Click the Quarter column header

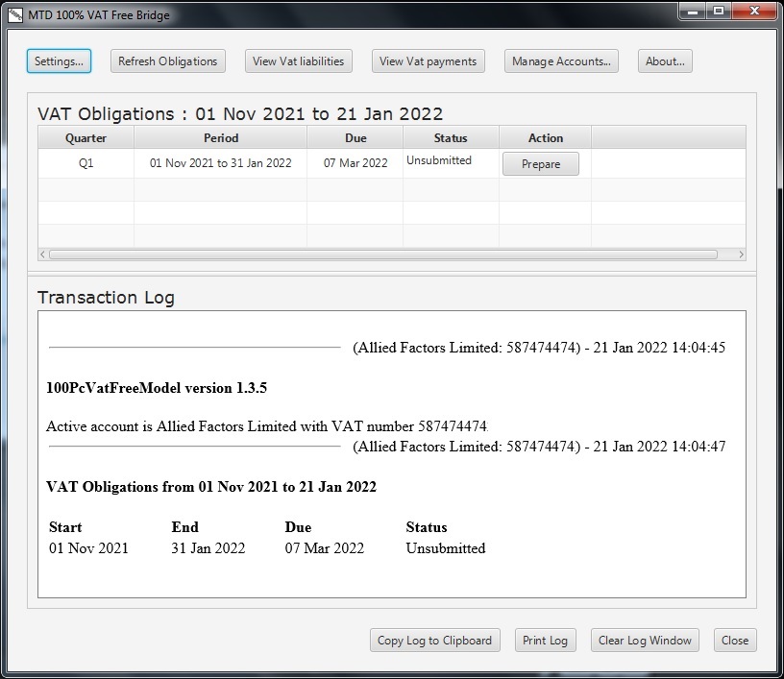[x=86, y=138]
